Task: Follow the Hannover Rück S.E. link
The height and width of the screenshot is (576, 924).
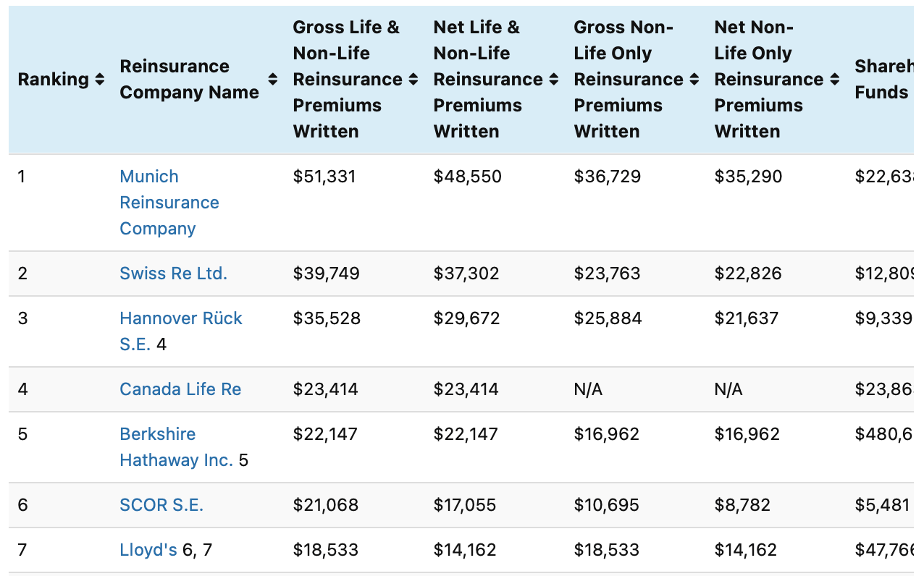Action: [x=180, y=319]
